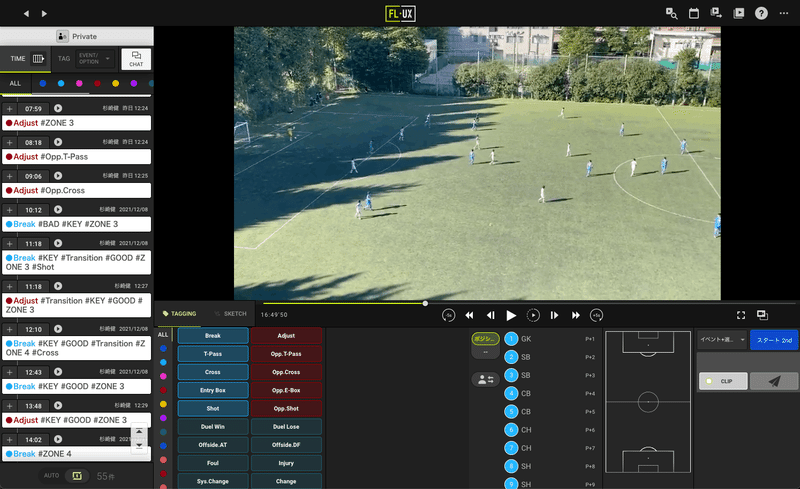Select player 1 GK
The image size is (800, 489).
tap(511, 339)
